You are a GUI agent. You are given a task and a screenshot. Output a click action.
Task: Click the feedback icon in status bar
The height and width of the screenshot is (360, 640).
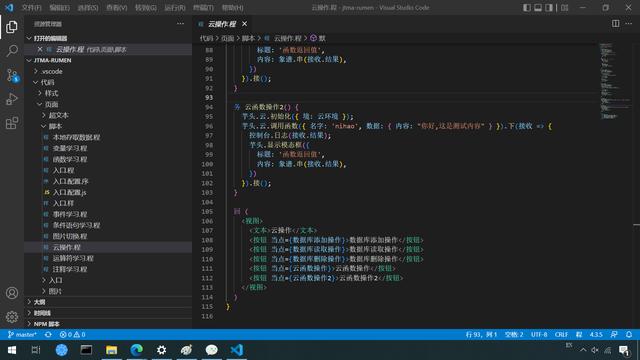614,335
